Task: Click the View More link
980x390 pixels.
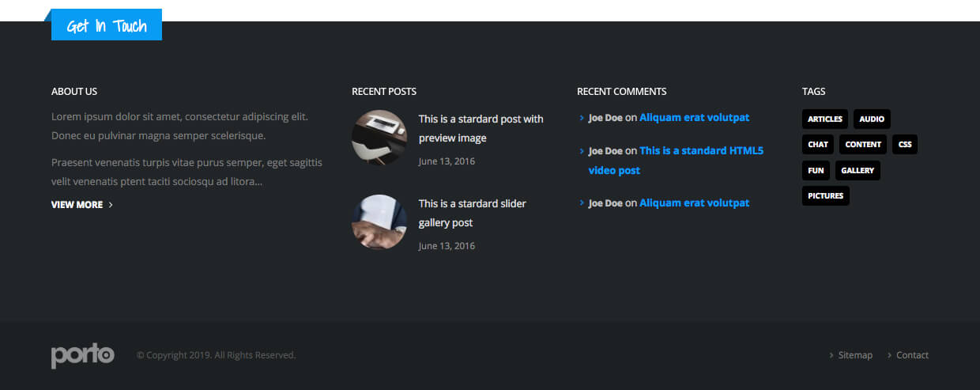Action: pos(77,205)
